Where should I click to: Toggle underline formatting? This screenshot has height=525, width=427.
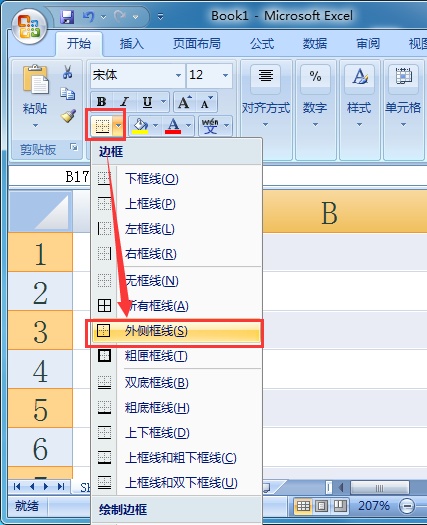point(147,101)
